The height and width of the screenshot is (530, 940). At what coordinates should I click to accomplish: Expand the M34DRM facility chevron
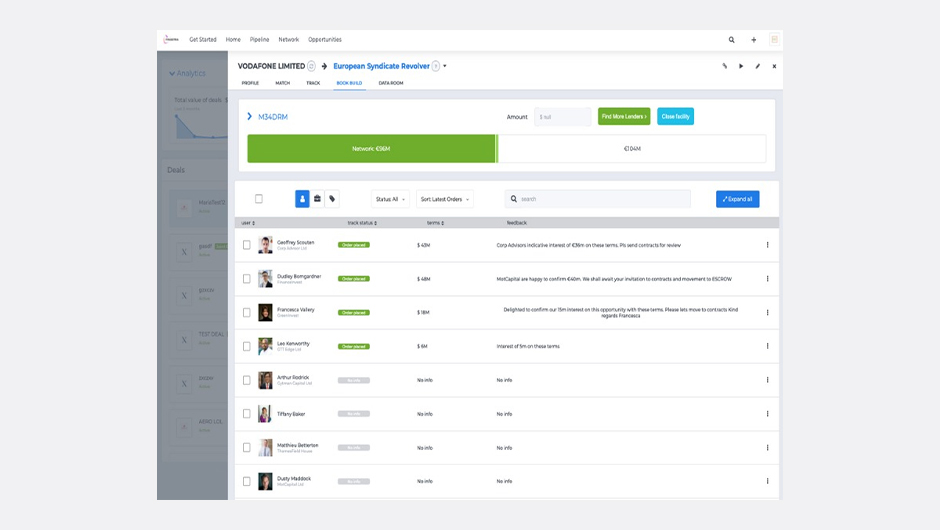(249, 116)
